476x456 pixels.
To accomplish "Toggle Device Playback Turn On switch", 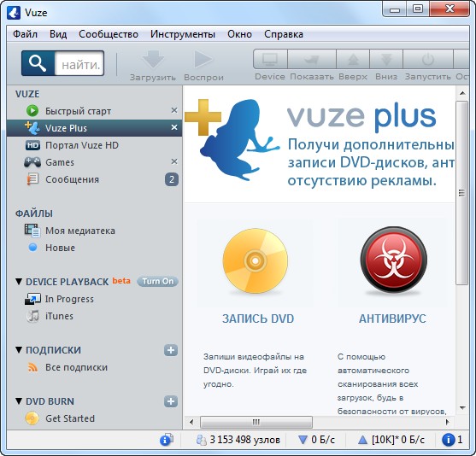I will coord(157,281).
